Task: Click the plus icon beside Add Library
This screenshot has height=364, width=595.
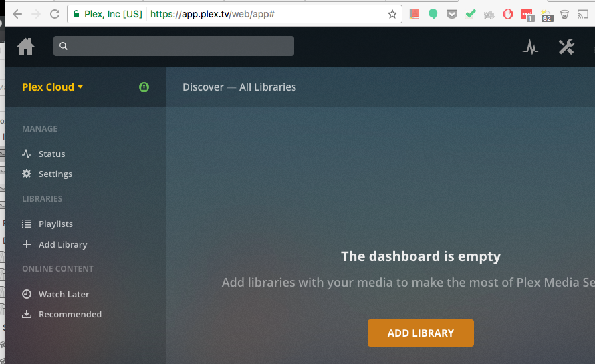Action: [27, 244]
